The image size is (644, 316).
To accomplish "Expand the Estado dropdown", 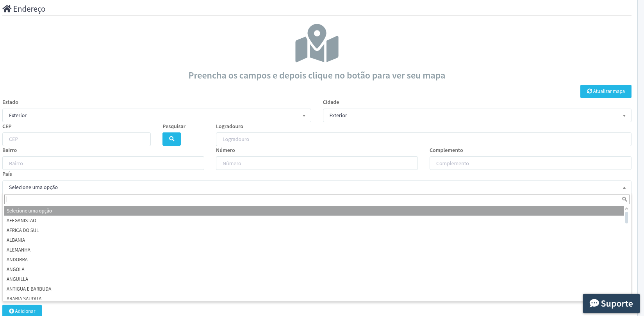I will (x=157, y=116).
